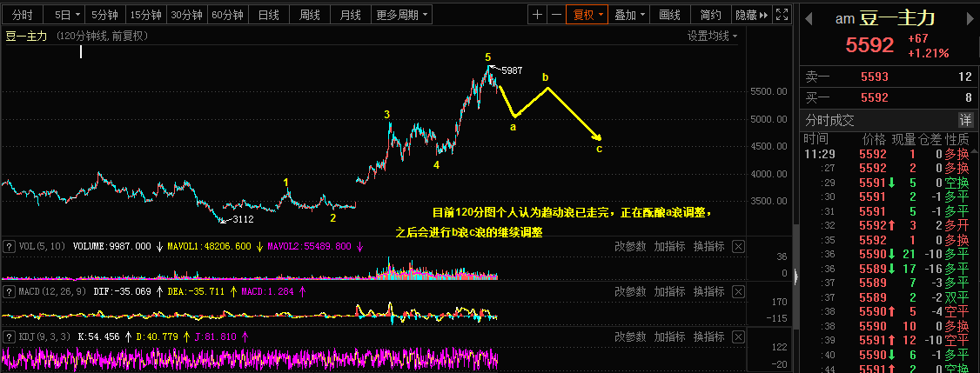
Task: Click the 分时成交 panel title
Action: (829, 120)
